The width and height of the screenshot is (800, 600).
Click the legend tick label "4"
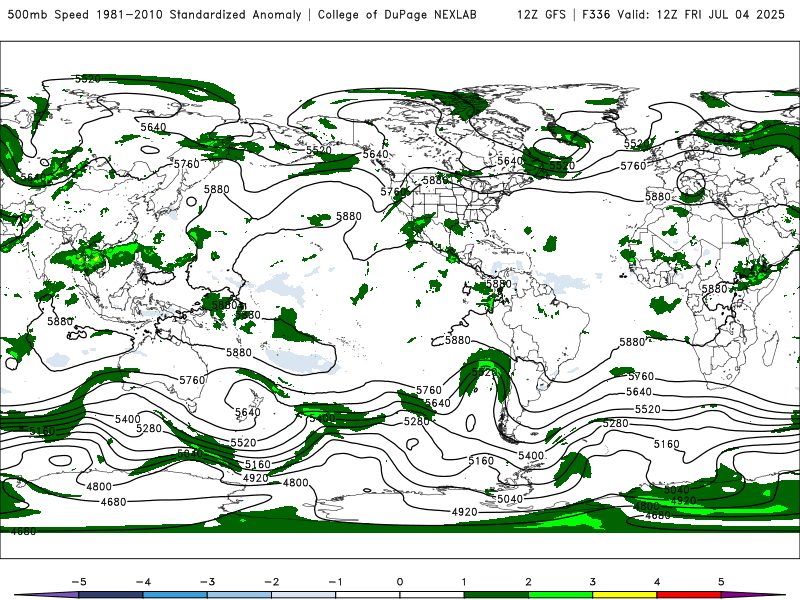pyautogui.click(x=657, y=582)
